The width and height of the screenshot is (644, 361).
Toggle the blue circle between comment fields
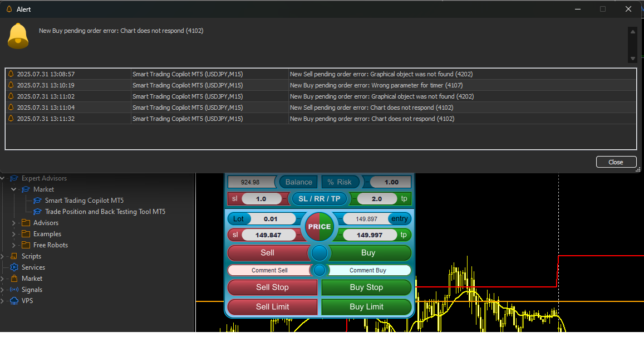point(319,270)
